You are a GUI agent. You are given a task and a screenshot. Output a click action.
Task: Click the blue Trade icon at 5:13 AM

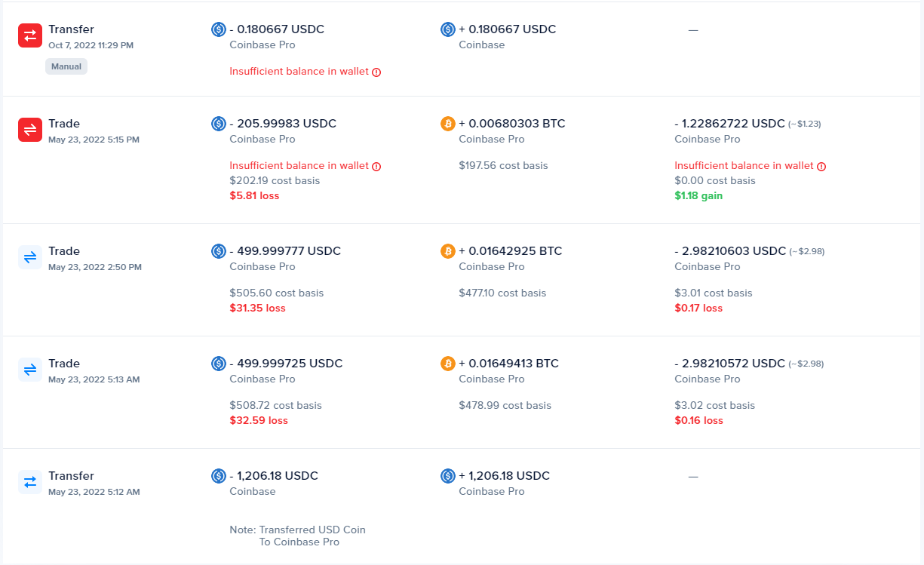pos(30,370)
